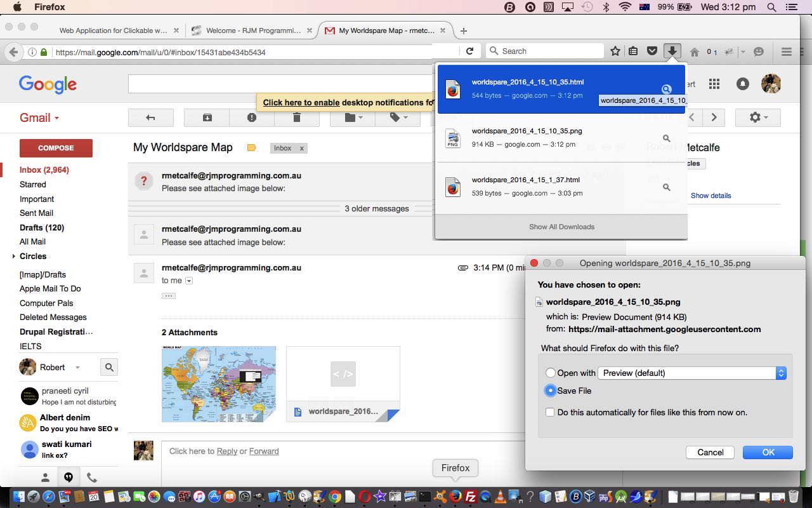Open the Preview (default) application dropdown
812x508 pixels.
693,373
